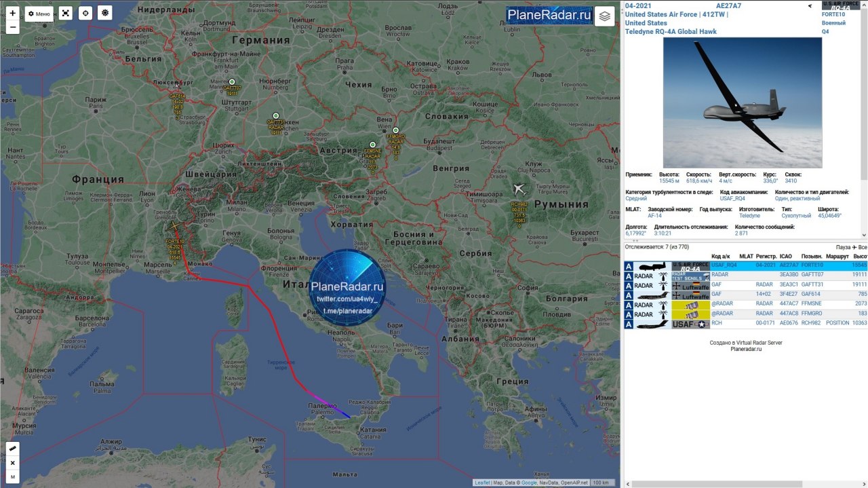Click the manufacturer value Teledyne

749,216
